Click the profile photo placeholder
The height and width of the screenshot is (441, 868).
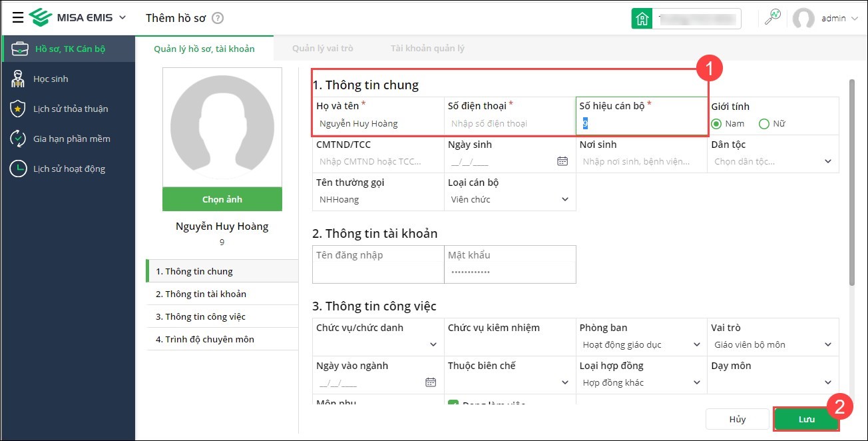pos(222,127)
